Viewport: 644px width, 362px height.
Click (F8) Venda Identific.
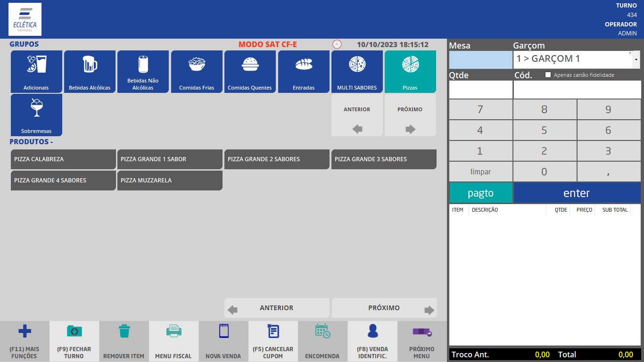pos(372,341)
